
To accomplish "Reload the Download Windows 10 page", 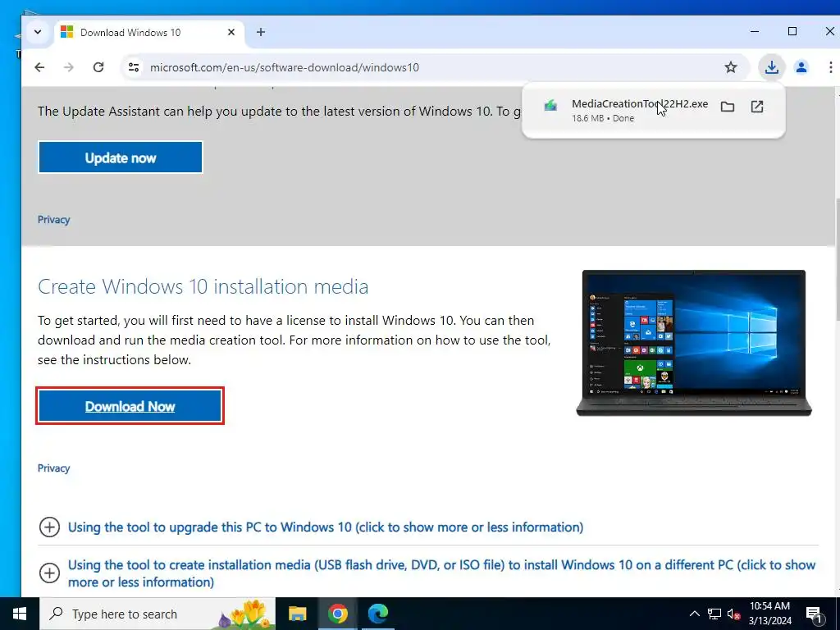I will point(98,67).
